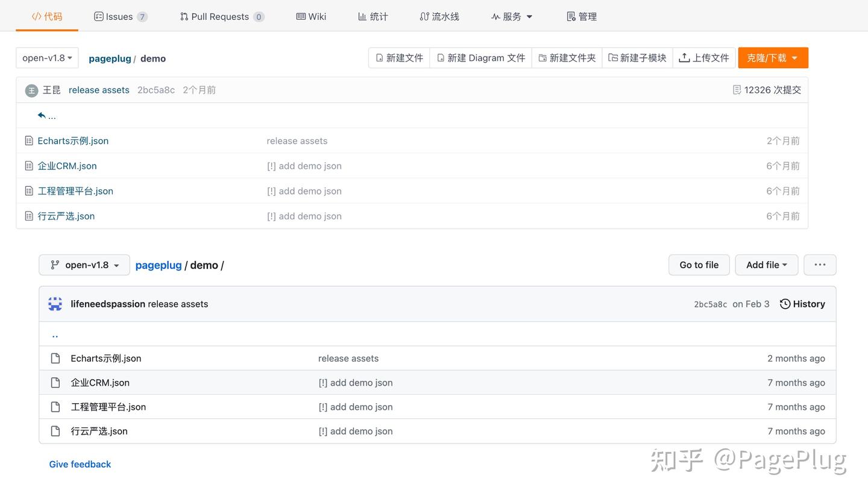The height and width of the screenshot is (499, 868).
Task: Click 新建 Diagram 文件 button
Action: click(481, 58)
